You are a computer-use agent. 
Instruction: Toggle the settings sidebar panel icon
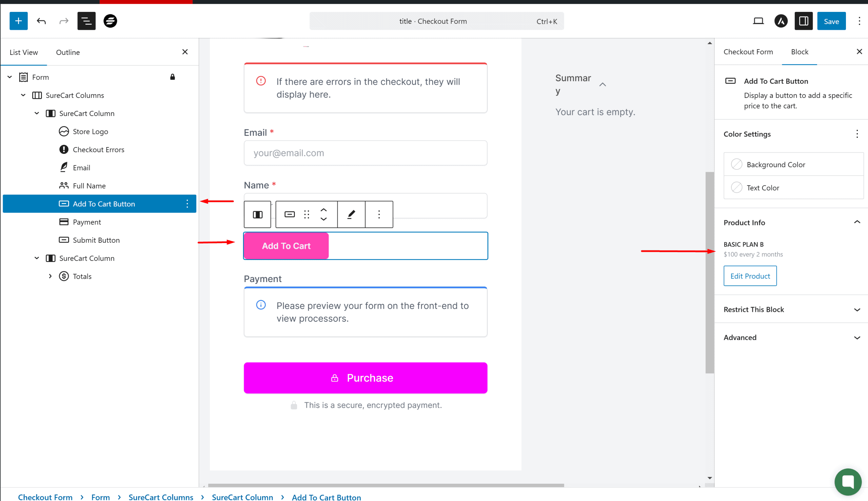coord(803,21)
